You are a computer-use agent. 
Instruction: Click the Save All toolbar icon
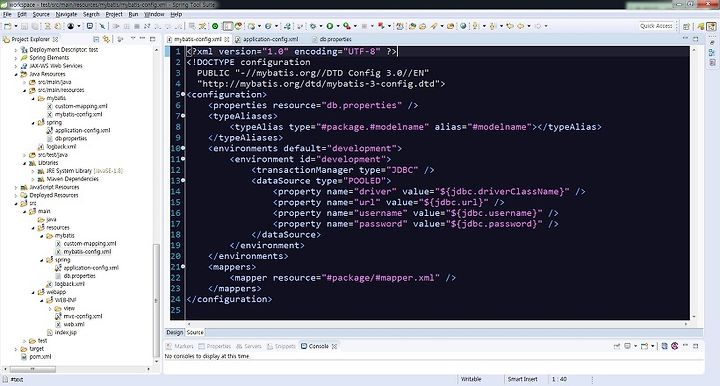point(34,26)
